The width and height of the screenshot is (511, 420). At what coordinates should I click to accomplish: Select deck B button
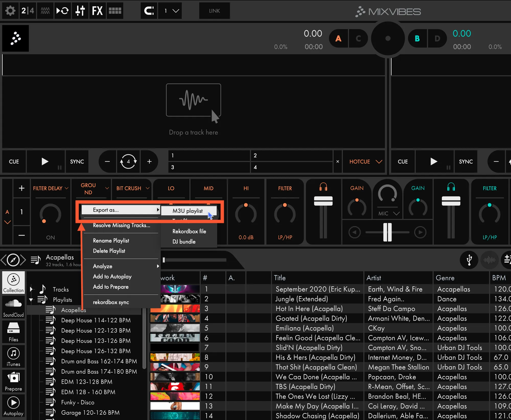point(417,38)
